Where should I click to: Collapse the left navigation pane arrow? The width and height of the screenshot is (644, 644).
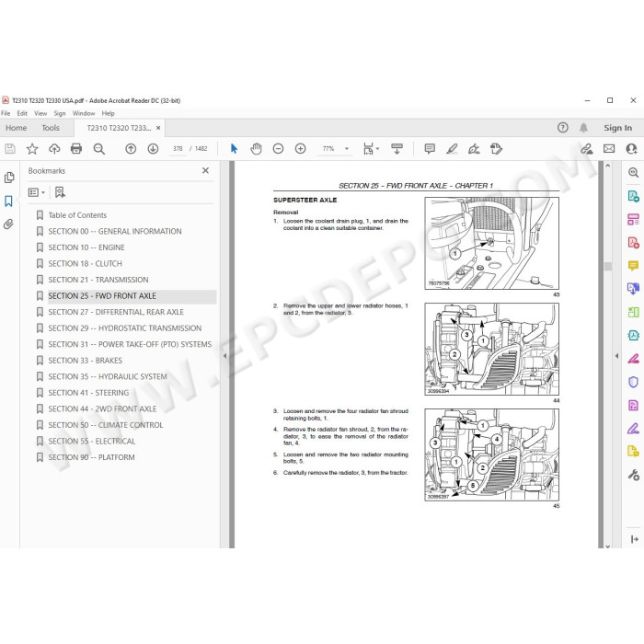tap(224, 356)
